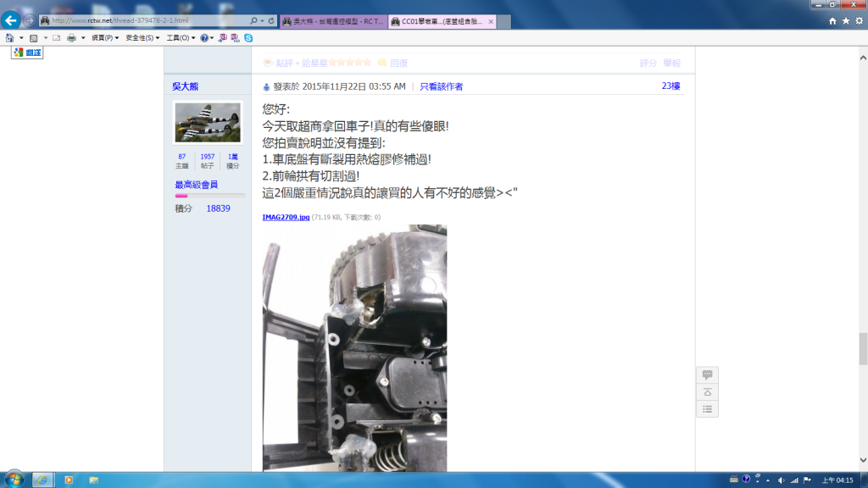
Task: Click the Send to OneNote icon
Action: click(x=223, y=37)
